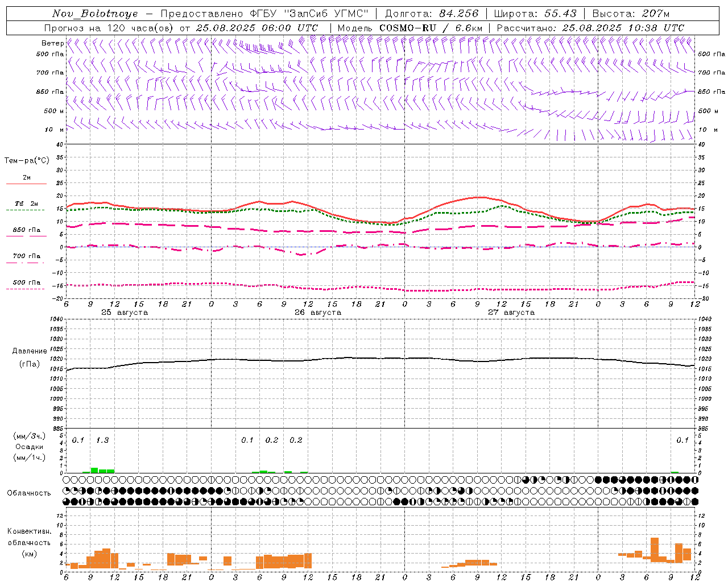Click the (км) kilometers unit label

[x=30, y=554]
